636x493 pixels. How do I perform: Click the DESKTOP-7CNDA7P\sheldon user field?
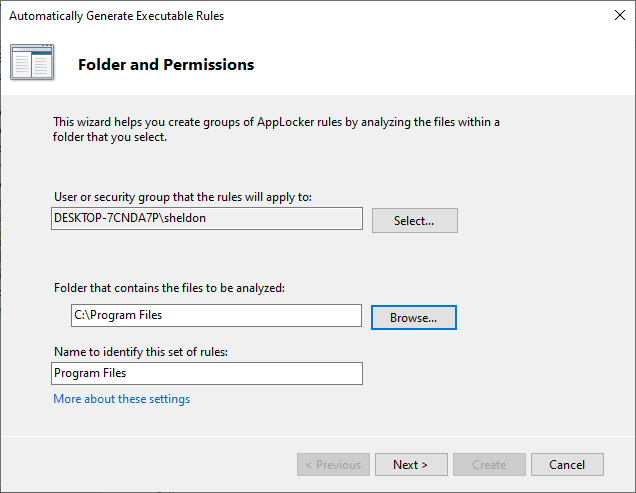click(x=206, y=219)
